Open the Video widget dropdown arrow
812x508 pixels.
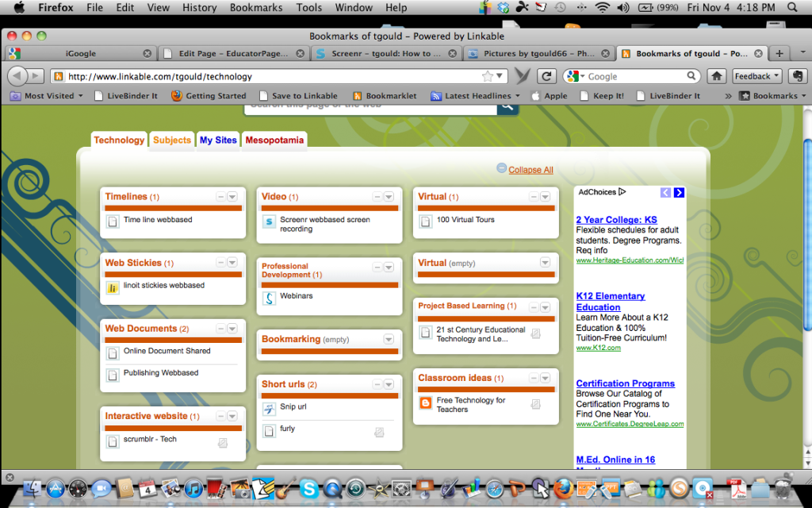(x=389, y=197)
